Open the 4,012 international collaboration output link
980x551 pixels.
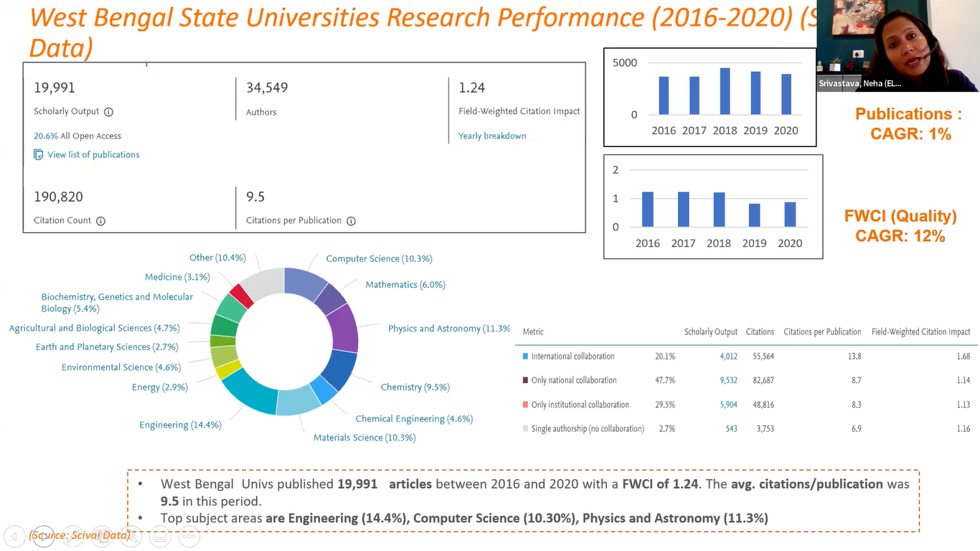(x=729, y=357)
